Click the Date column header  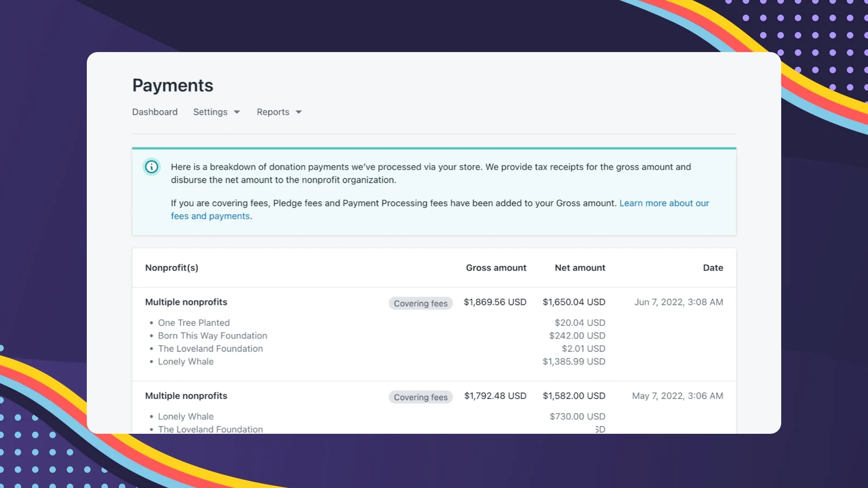713,268
